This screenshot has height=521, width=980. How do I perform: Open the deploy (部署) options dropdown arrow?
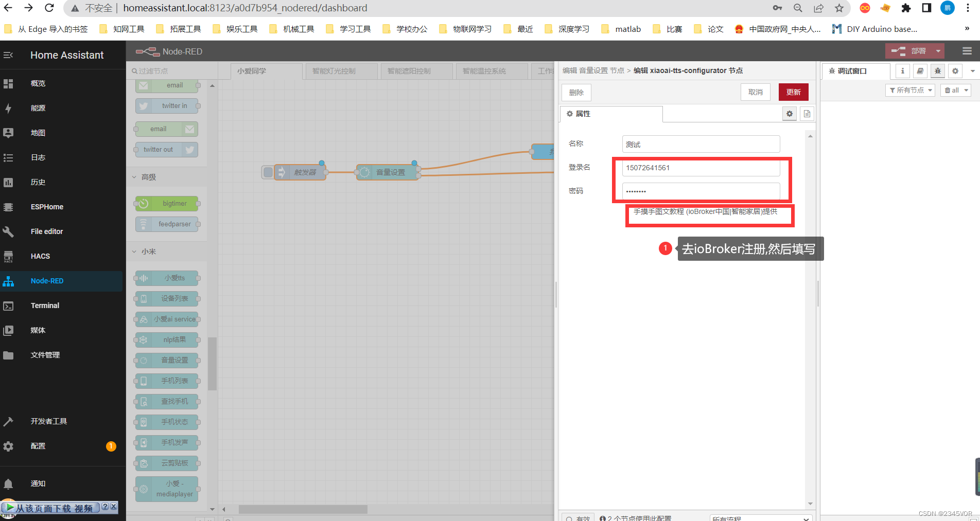938,51
